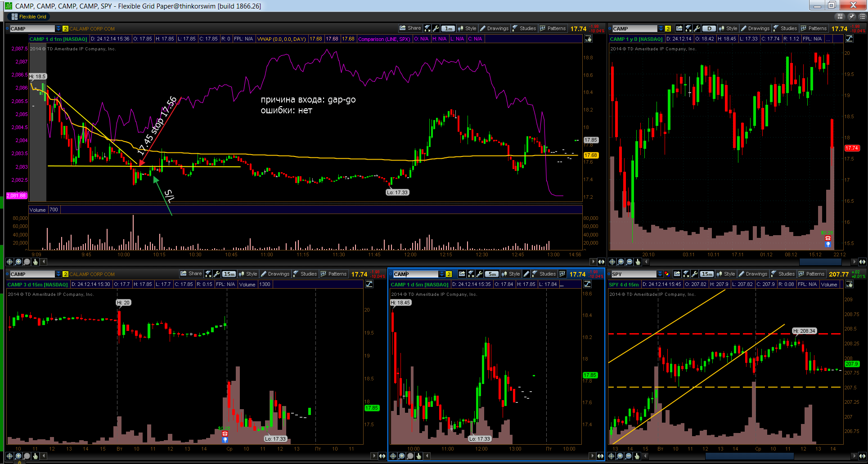Zoom in icon below top-left chart

[x=18, y=262]
